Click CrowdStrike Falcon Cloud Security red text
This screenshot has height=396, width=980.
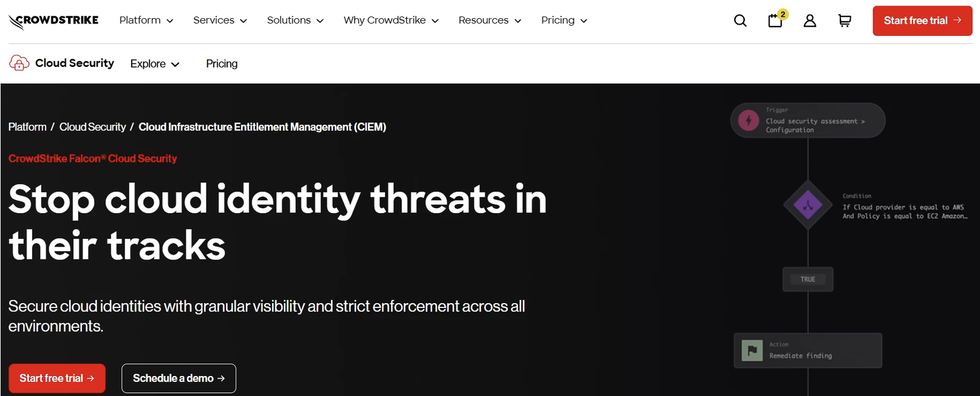92,159
